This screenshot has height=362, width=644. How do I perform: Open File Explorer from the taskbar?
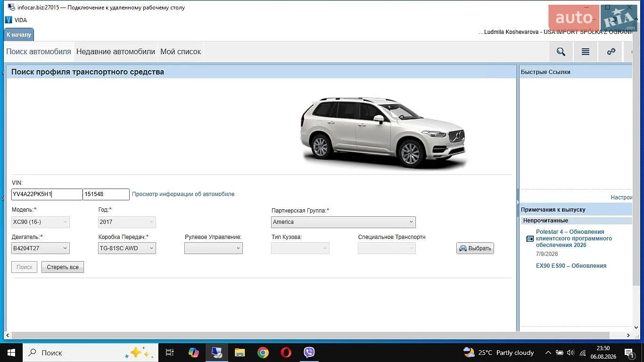[240, 353]
